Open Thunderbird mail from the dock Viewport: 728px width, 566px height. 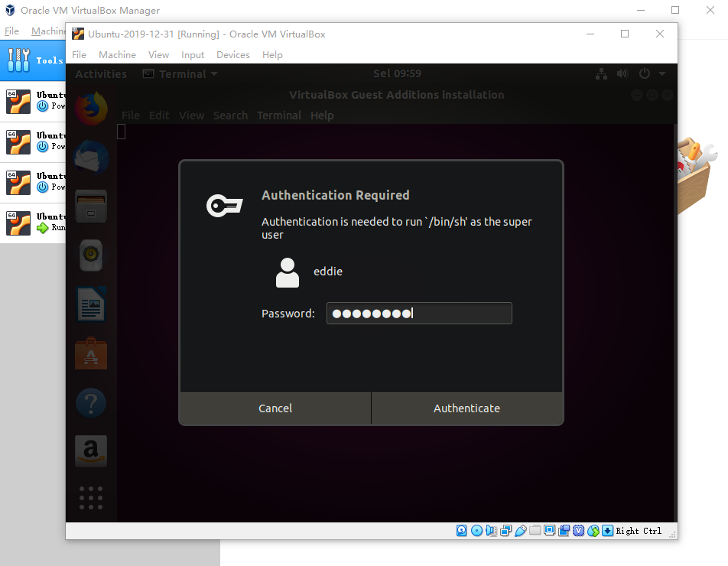pos(91,158)
